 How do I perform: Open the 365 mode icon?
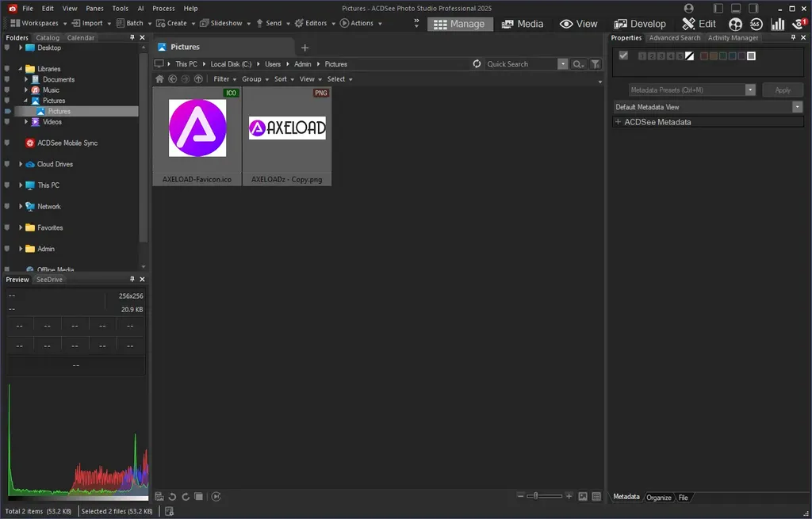[756, 24]
